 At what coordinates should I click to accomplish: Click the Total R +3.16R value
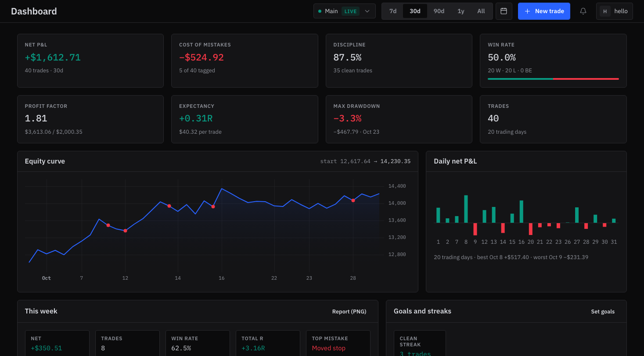pyautogui.click(x=253, y=348)
